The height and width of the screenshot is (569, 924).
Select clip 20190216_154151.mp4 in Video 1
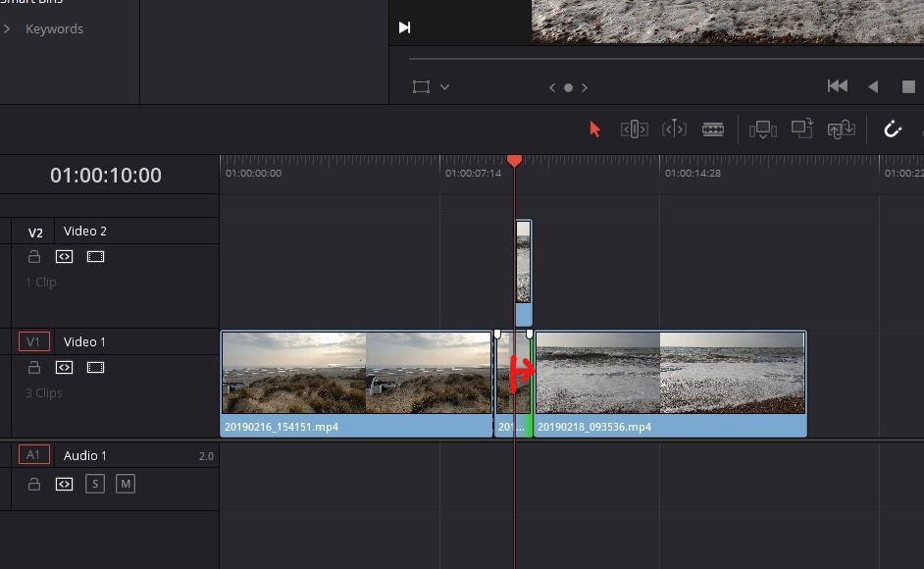(356, 384)
